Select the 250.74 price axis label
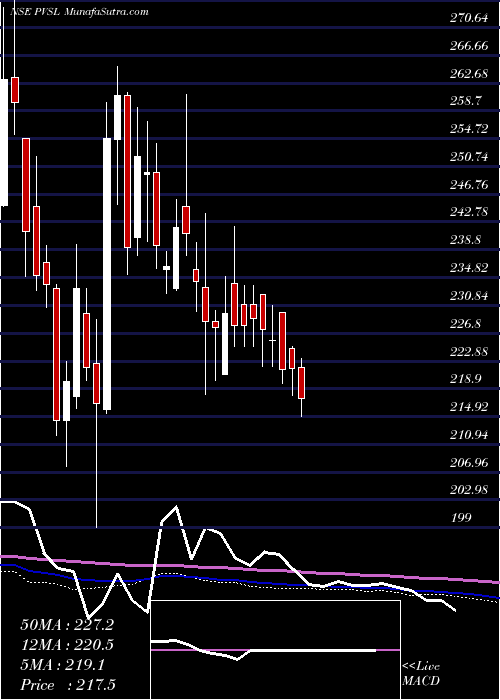 pyautogui.click(x=468, y=157)
